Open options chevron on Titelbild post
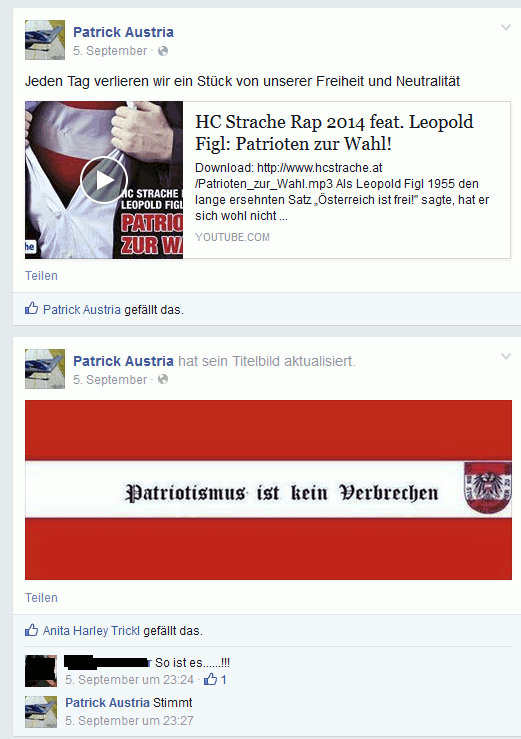 505,357
